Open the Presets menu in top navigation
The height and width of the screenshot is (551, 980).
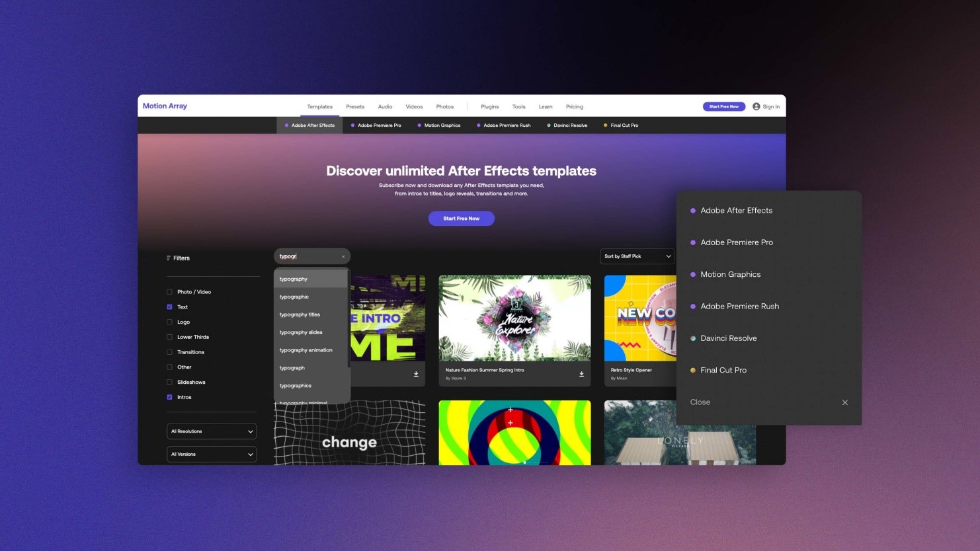point(355,107)
